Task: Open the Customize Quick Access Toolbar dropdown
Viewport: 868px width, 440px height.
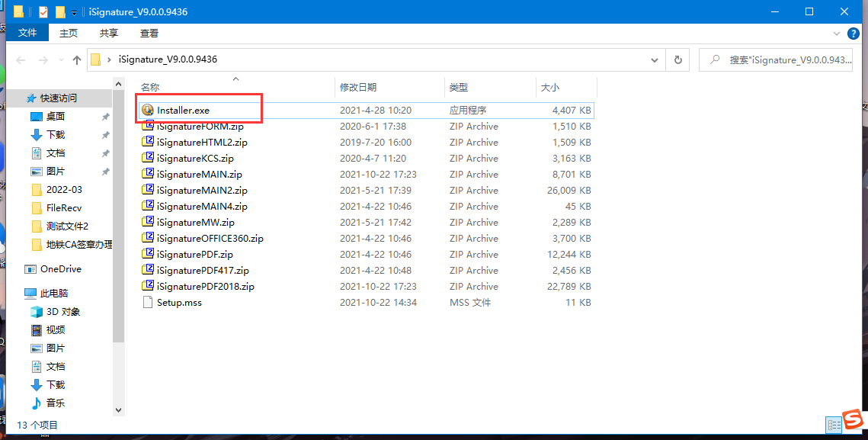Action: [74, 13]
